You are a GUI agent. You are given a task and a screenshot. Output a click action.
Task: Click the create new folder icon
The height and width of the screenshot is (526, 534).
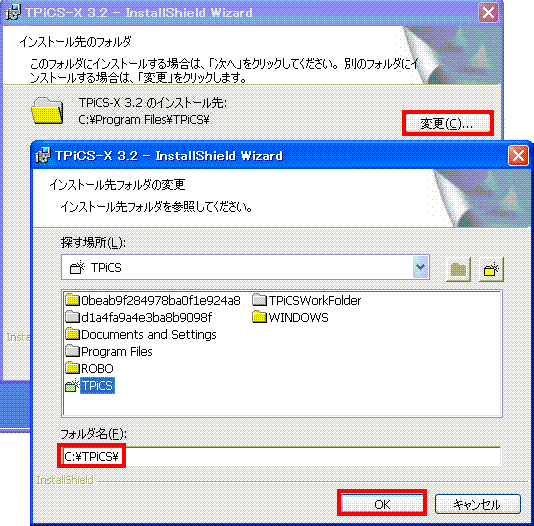(x=491, y=269)
